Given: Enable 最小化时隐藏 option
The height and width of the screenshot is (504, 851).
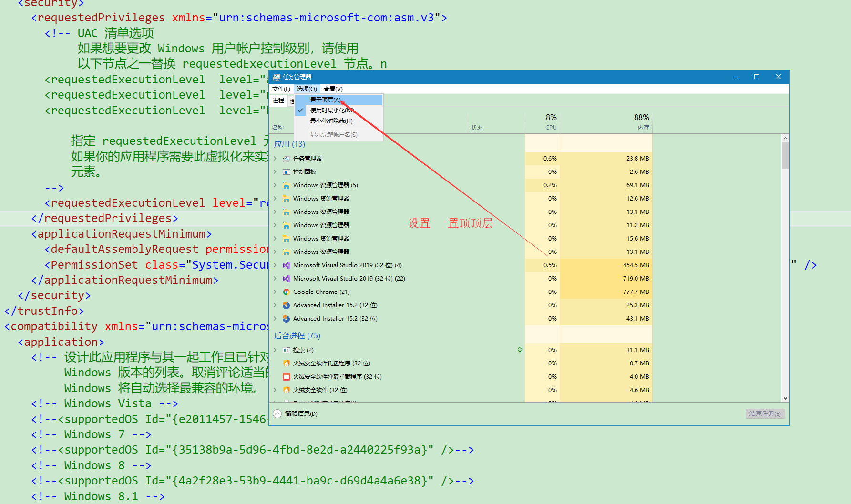Looking at the screenshot, I should (x=331, y=121).
